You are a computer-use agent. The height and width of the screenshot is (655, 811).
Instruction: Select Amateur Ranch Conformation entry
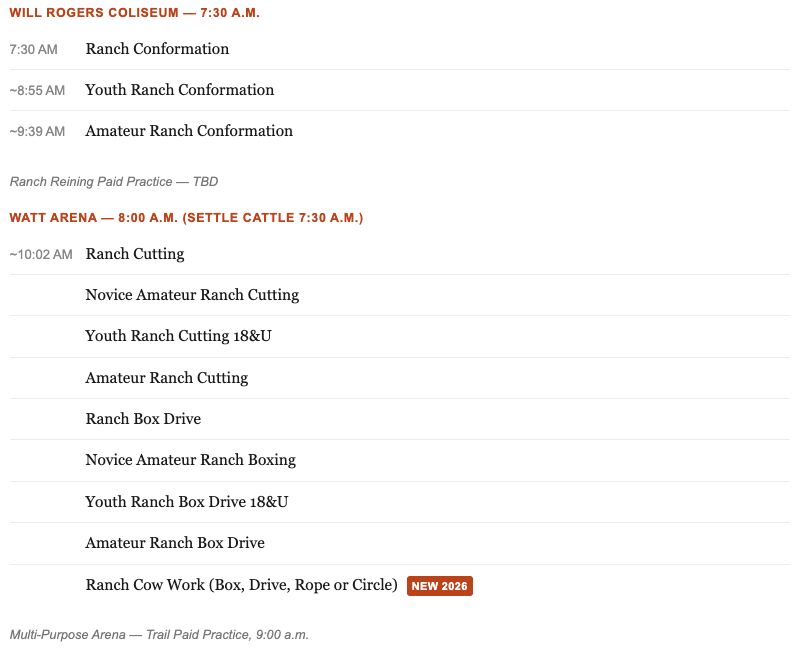(x=400, y=131)
